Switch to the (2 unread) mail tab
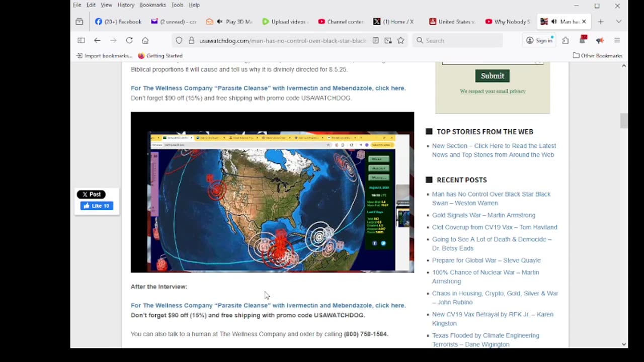This screenshot has height=362, width=644. 174,22
